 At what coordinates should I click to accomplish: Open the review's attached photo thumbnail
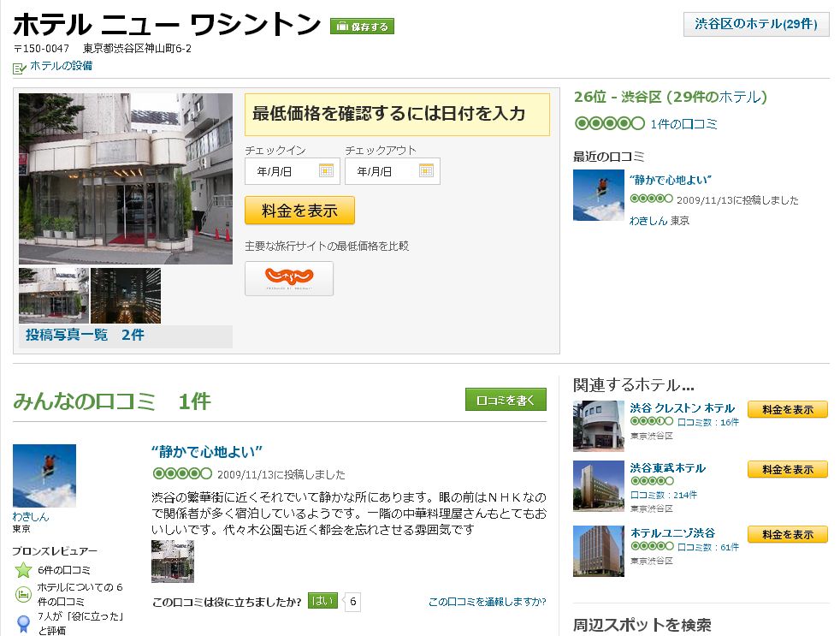point(173,562)
